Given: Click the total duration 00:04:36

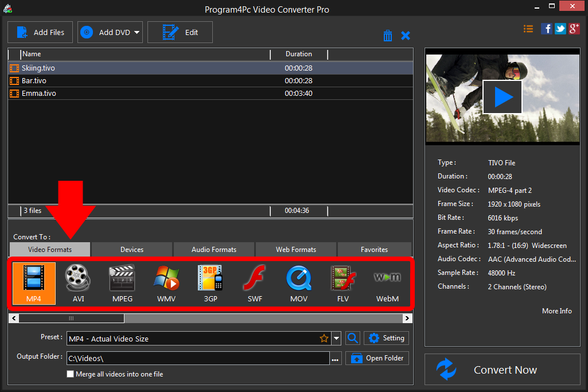Looking at the screenshot, I should point(297,211).
